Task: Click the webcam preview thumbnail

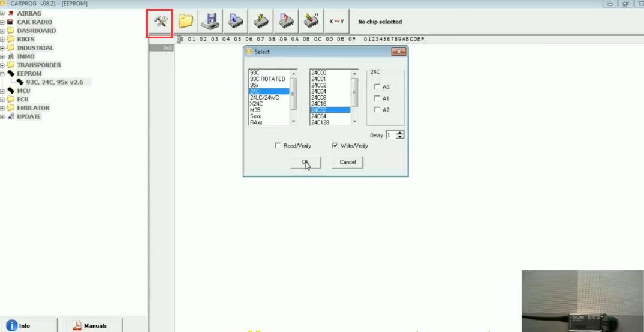Action: (x=582, y=301)
